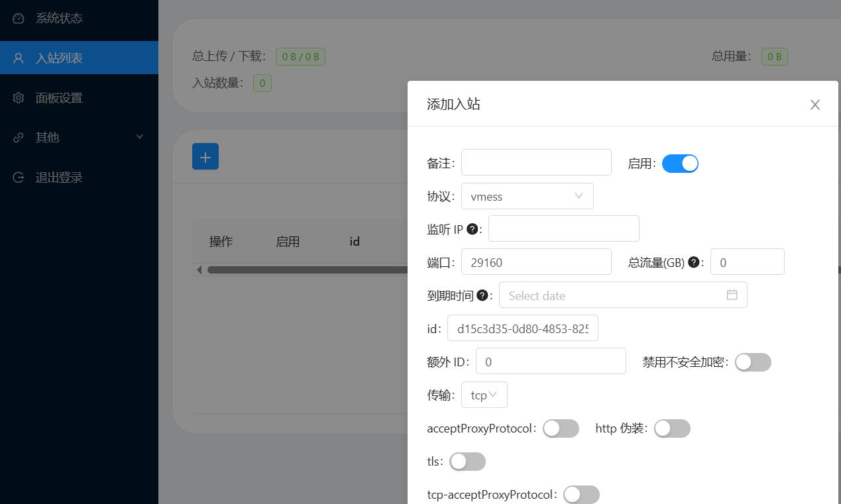Click the 备注 text input field
Viewport: 841px width, 504px height.
pos(535,162)
